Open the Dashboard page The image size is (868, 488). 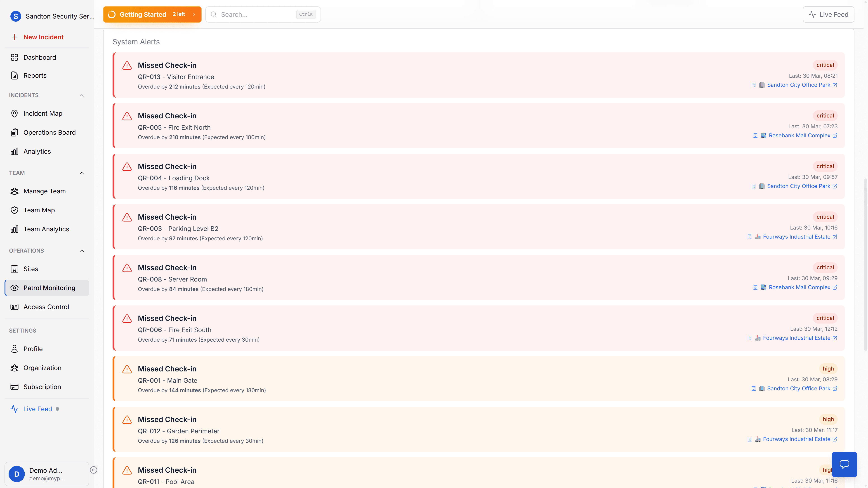click(x=47, y=57)
